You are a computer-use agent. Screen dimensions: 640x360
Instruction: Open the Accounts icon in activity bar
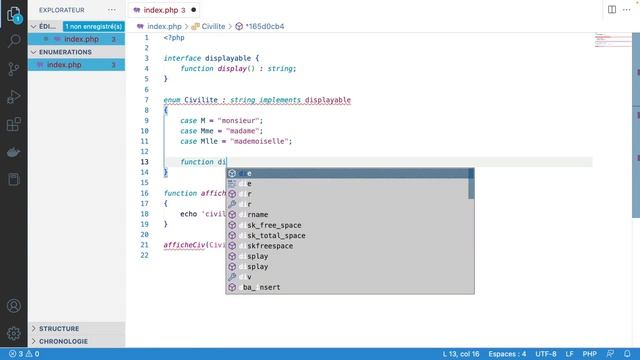(x=14, y=306)
